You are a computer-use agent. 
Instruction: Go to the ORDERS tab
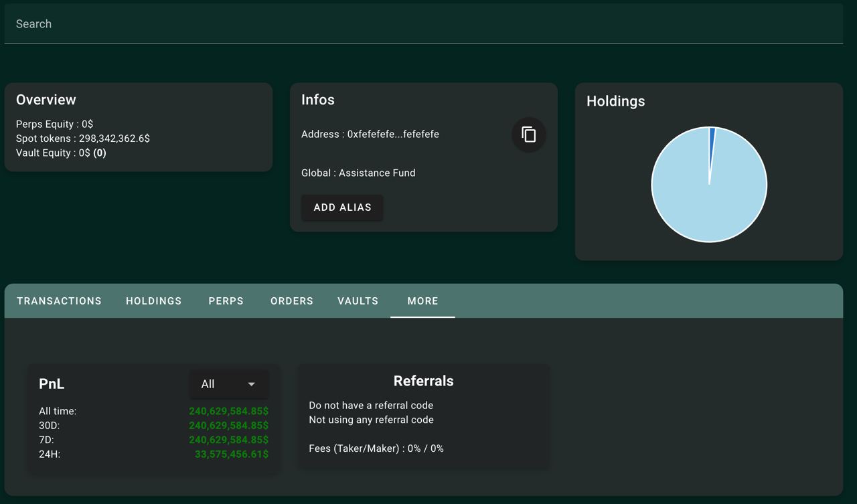[x=292, y=301]
